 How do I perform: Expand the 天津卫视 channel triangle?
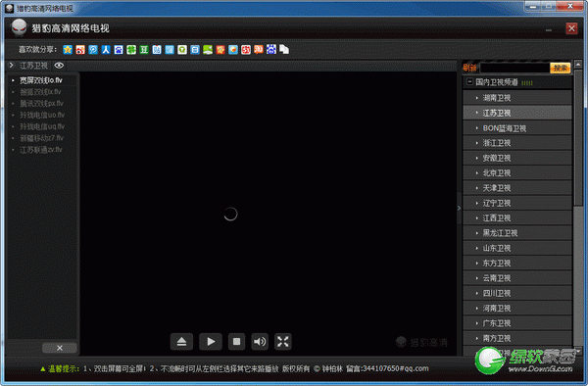point(476,188)
